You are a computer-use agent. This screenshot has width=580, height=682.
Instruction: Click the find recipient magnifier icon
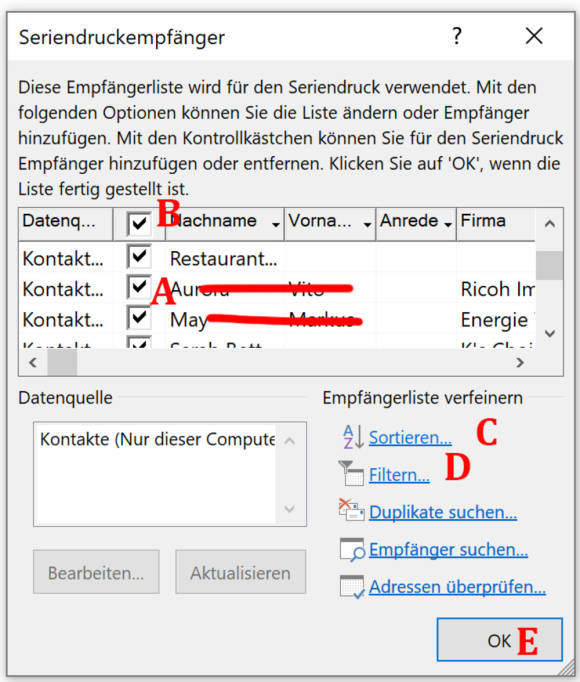352,549
